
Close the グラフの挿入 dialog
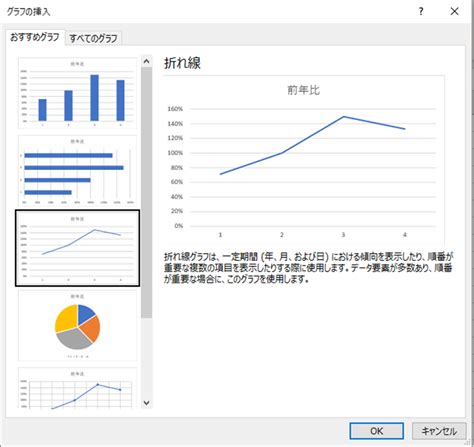click(x=454, y=12)
